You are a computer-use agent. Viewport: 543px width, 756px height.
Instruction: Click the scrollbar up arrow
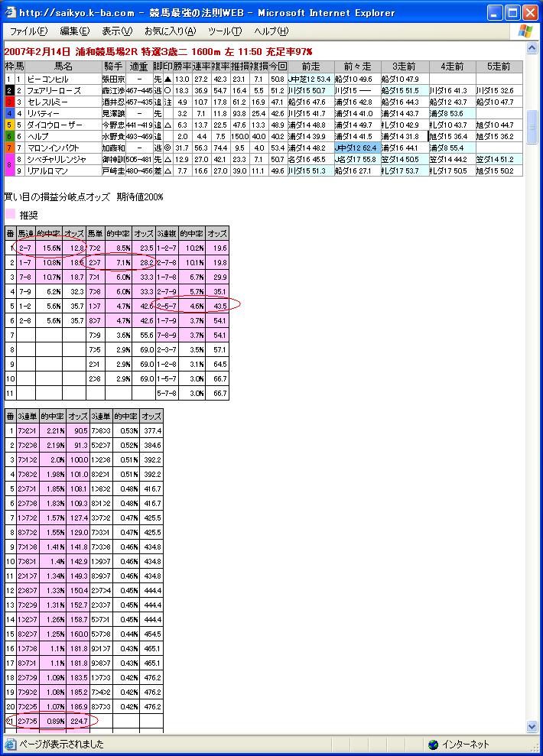(532, 47)
